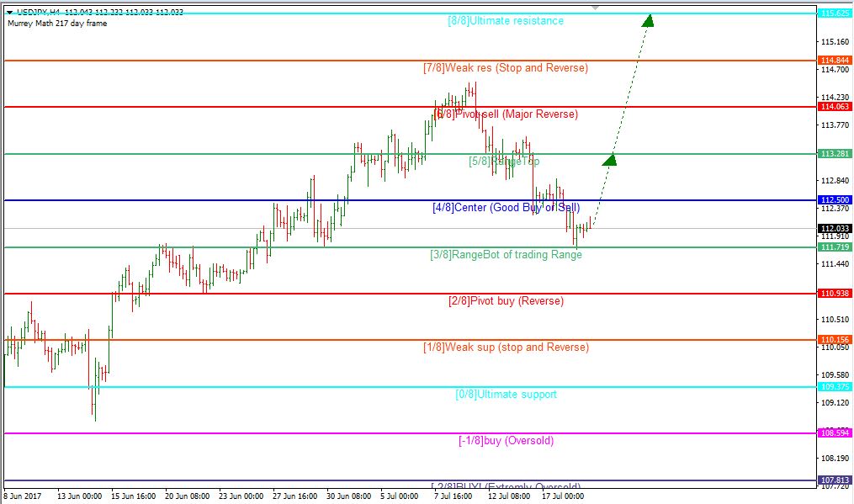The height and width of the screenshot is (504, 854).
Task: Click the [3/8]RangeBot of trading Range label
Action: tap(506, 254)
